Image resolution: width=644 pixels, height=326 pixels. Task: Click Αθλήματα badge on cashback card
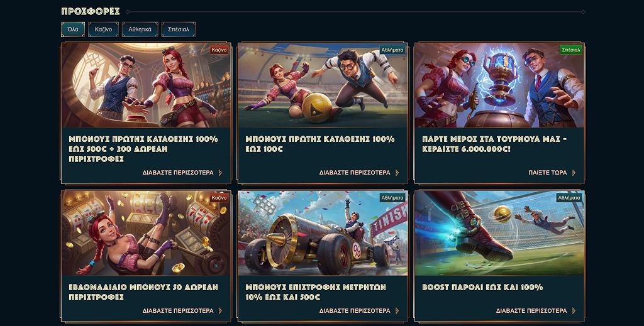coord(392,198)
